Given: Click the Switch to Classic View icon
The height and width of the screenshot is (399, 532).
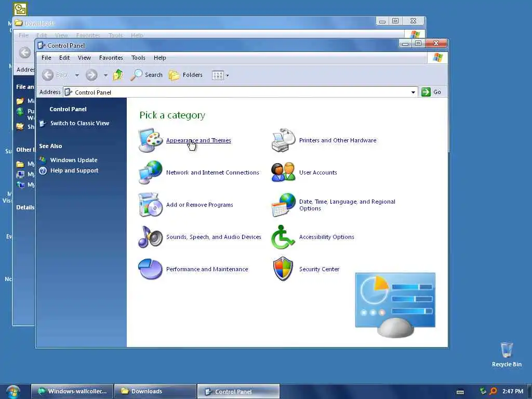Looking at the screenshot, I should click(43, 124).
